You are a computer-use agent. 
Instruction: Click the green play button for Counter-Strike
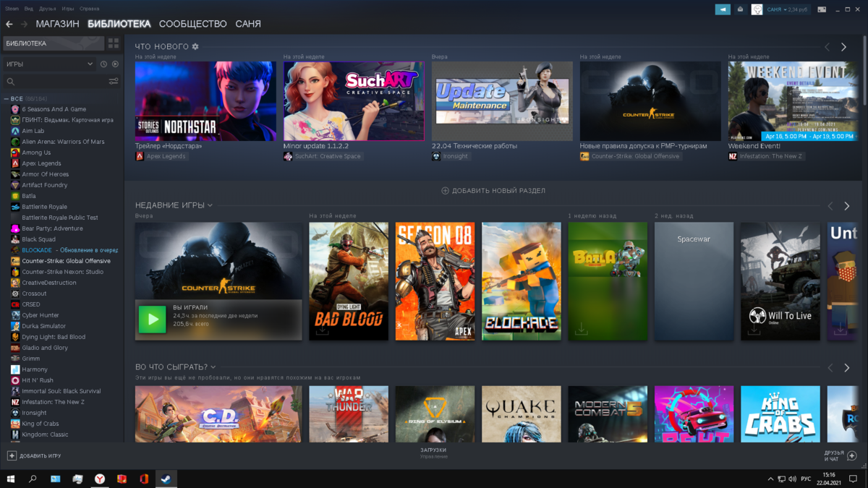click(152, 319)
